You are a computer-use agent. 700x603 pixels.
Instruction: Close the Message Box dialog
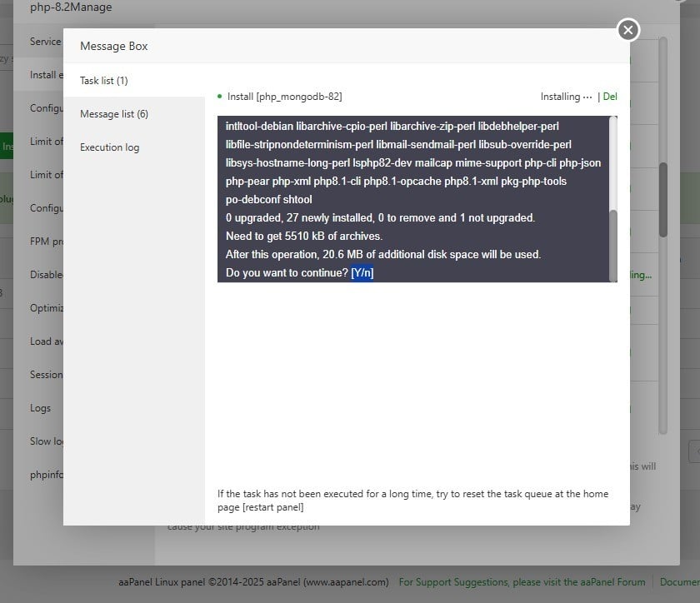(627, 29)
